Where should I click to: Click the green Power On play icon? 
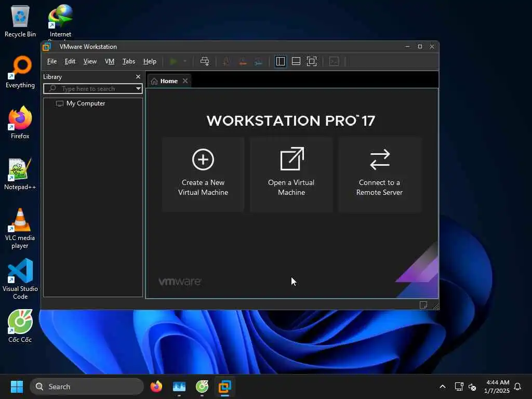point(174,61)
